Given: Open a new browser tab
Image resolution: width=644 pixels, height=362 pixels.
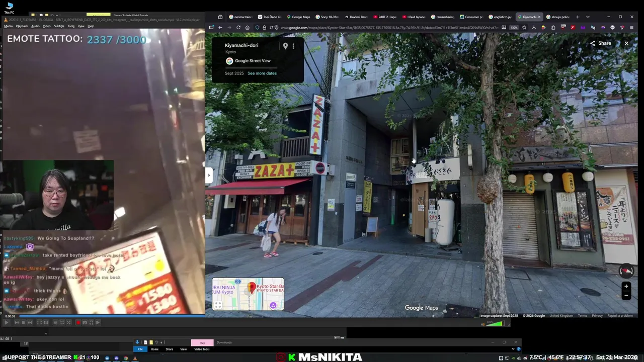Looking at the screenshot, I should click(578, 17).
